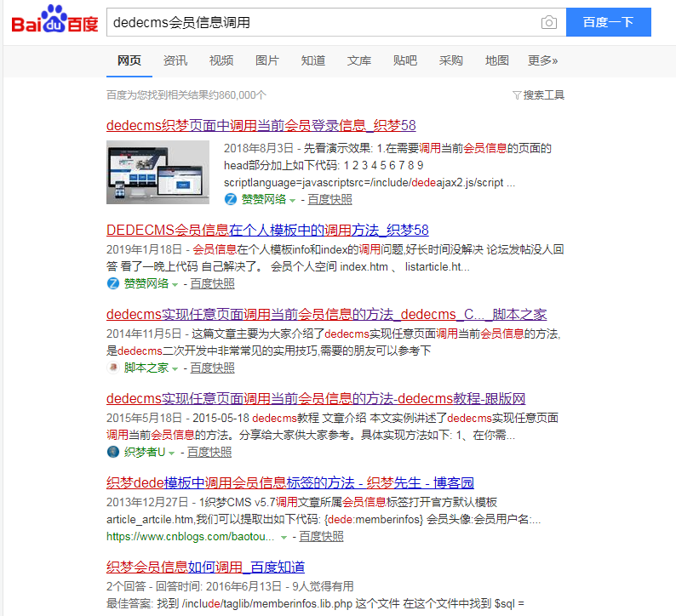
Task: Expand dropdown arrow next to cnblogs URL
Action: 284,537
